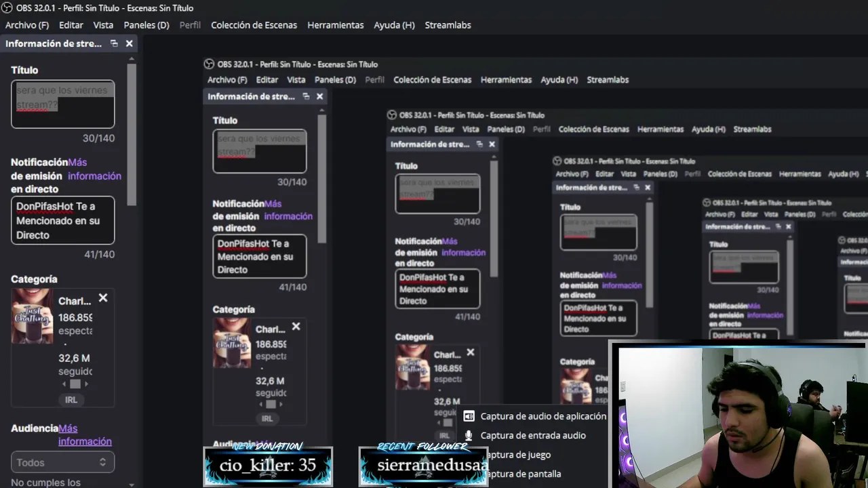Click Más información link in largest nested preview
This screenshot has width=868, height=488.
point(288,210)
